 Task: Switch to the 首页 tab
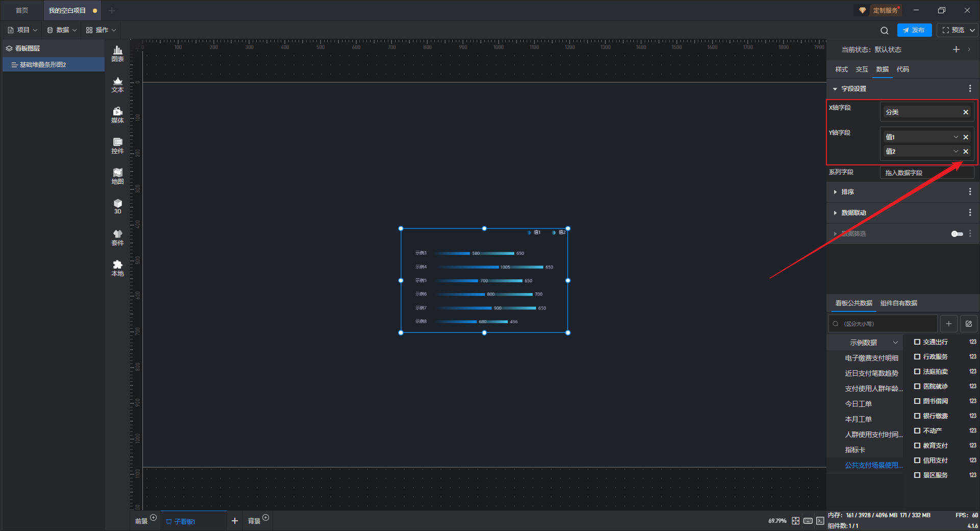[22, 10]
